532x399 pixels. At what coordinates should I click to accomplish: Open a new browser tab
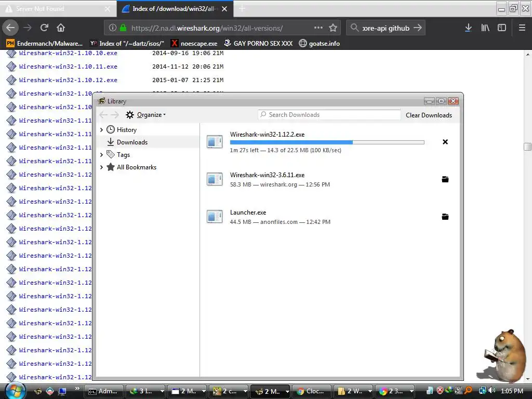click(x=242, y=9)
